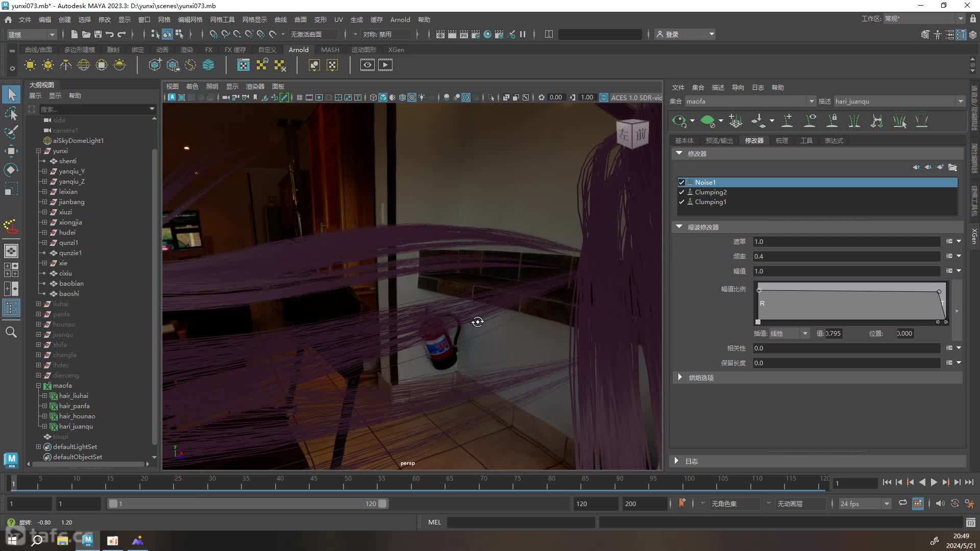Toggle the timeline loop playback icon

click(903, 504)
